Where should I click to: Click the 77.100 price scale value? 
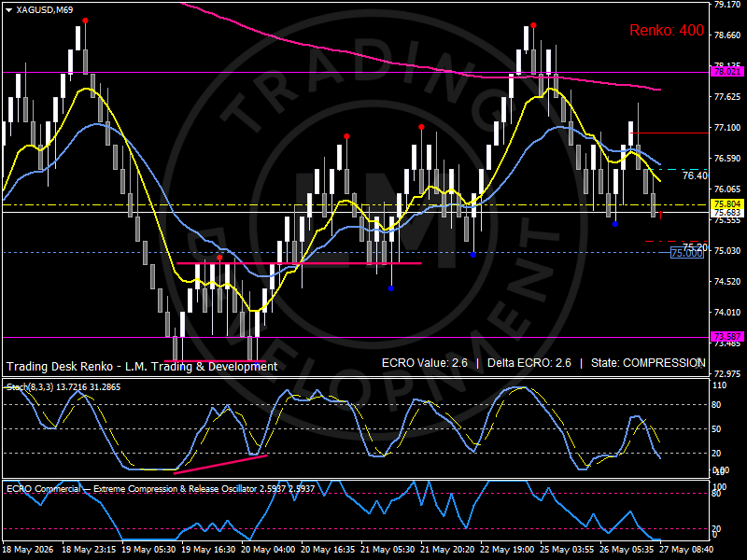[727, 128]
